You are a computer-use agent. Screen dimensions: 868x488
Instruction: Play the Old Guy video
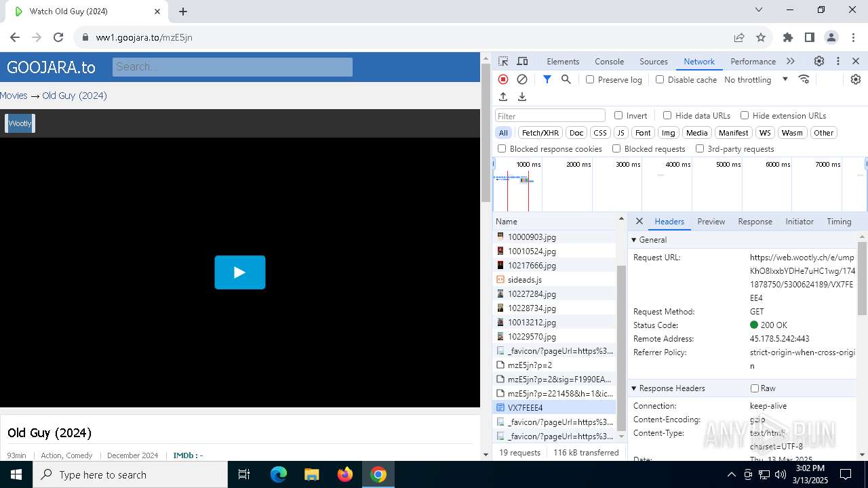tap(240, 272)
